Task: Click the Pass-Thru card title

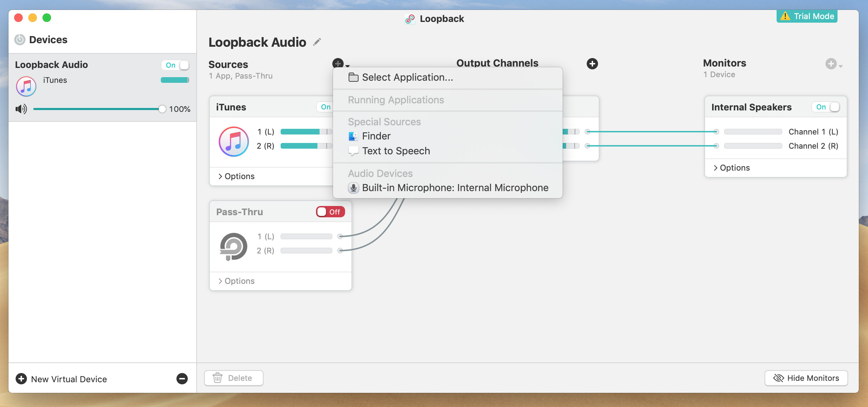Action: click(x=239, y=212)
